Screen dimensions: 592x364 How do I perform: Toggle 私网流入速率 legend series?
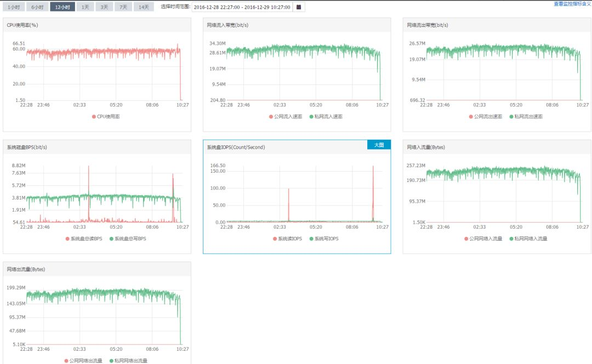tap(326, 117)
